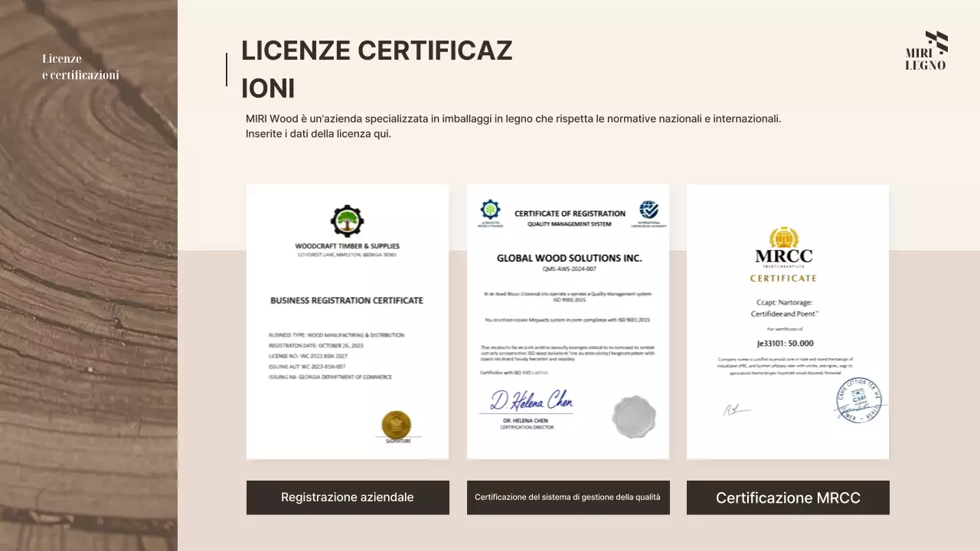Click the silver embossed seal
Screen dimensions: 980x551
point(634,416)
